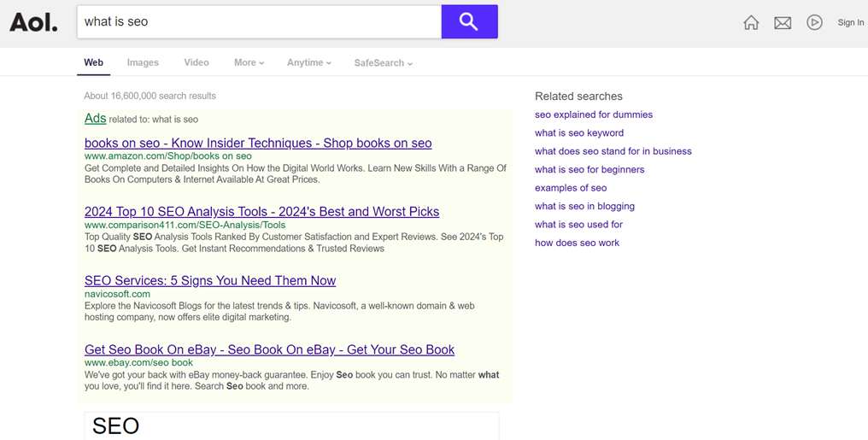Open 'books on seo - Know Insider Techniques' ad
Image resolution: width=868 pixels, height=440 pixels.
[258, 143]
